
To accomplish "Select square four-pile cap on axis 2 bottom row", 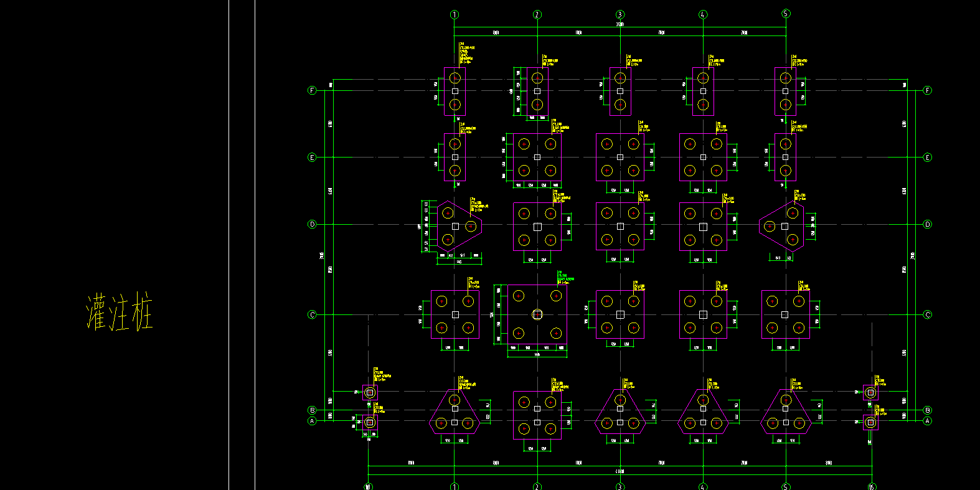I will pos(537,415).
